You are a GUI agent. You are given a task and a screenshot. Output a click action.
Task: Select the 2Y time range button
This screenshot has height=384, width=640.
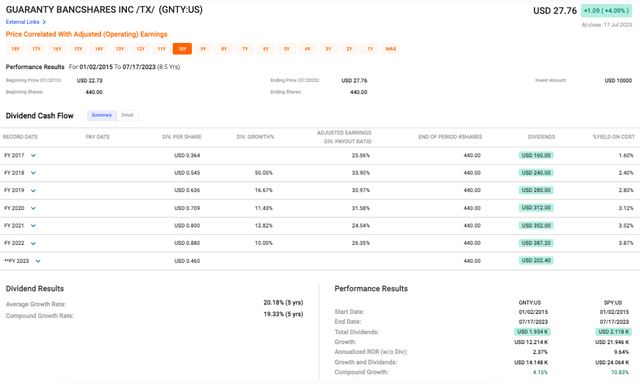[x=349, y=49]
